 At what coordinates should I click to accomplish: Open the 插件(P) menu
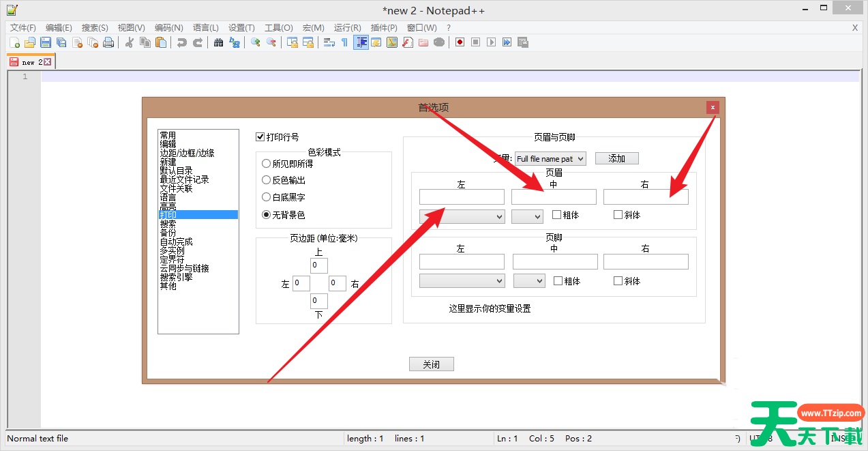383,28
